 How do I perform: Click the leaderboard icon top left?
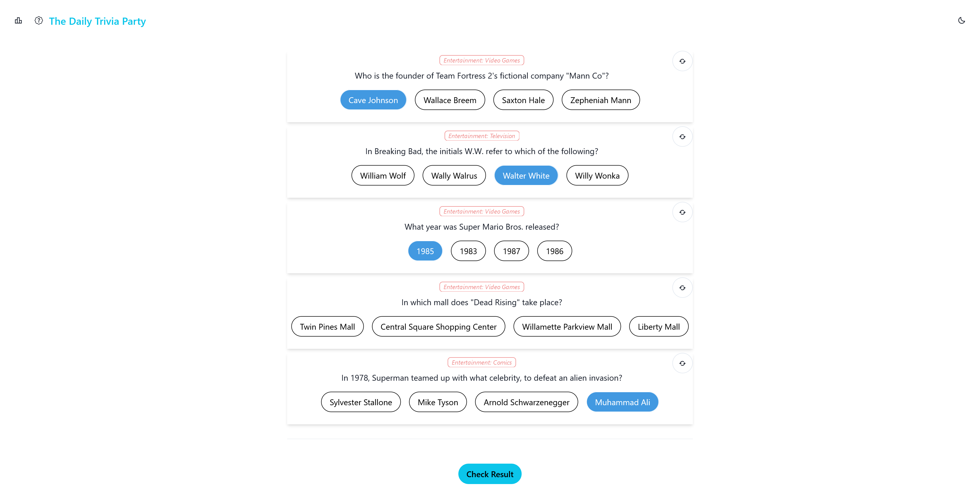(x=19, y=20)
